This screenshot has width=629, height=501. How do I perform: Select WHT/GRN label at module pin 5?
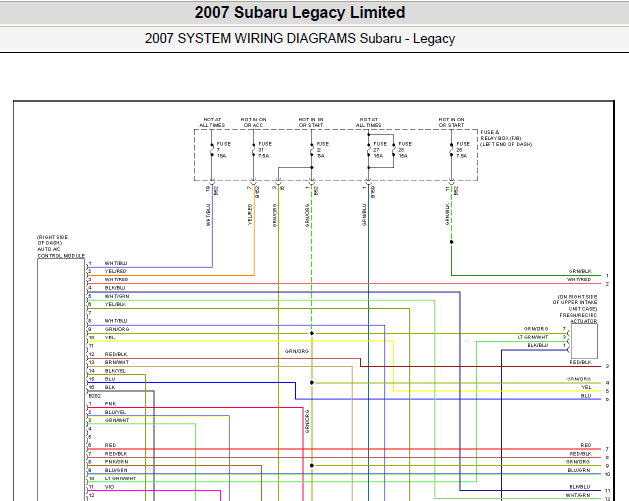(117, 296)
